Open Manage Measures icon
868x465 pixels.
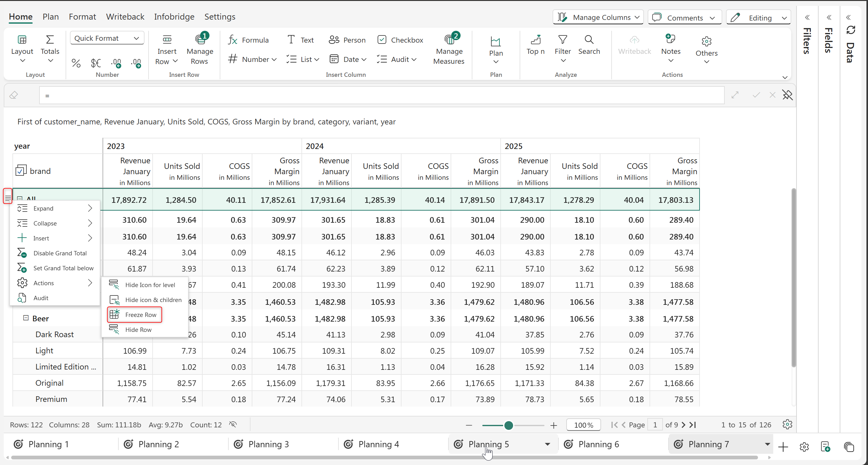pyautogui.click(x=449, y=40)
